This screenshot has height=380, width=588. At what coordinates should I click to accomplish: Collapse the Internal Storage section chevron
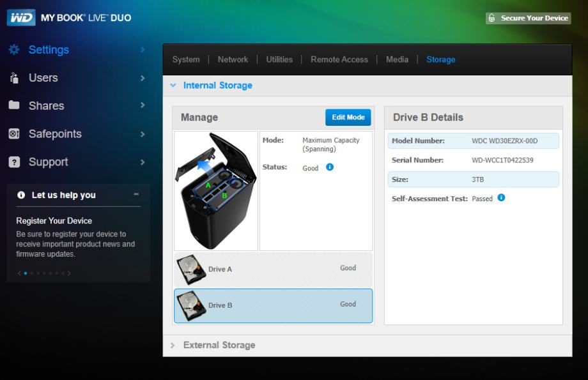click(x=173, y=86)
